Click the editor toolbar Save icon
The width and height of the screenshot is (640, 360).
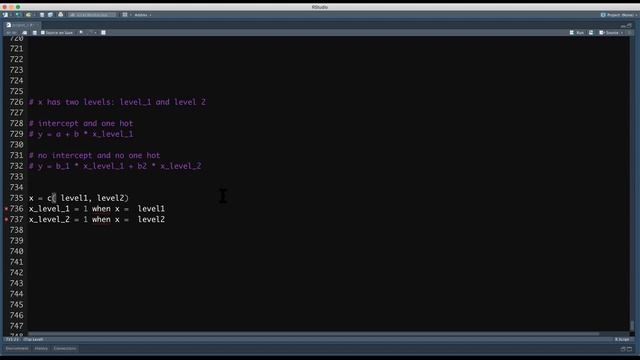[35, 33]
